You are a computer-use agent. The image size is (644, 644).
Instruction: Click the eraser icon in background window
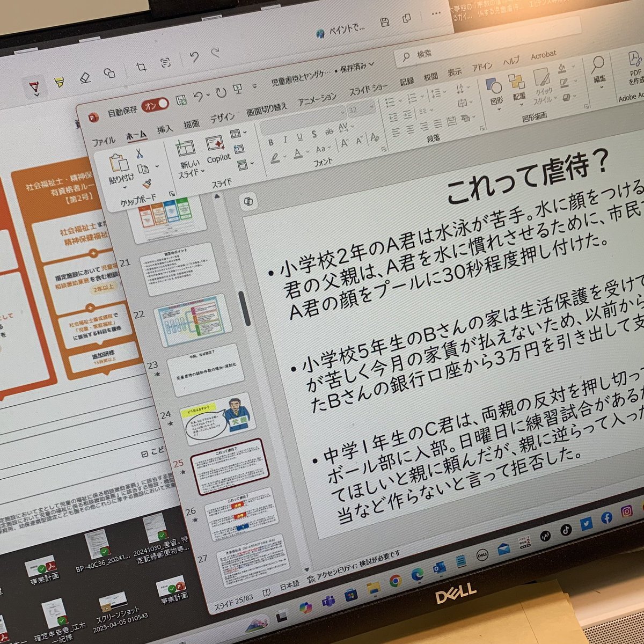[85, 78]
